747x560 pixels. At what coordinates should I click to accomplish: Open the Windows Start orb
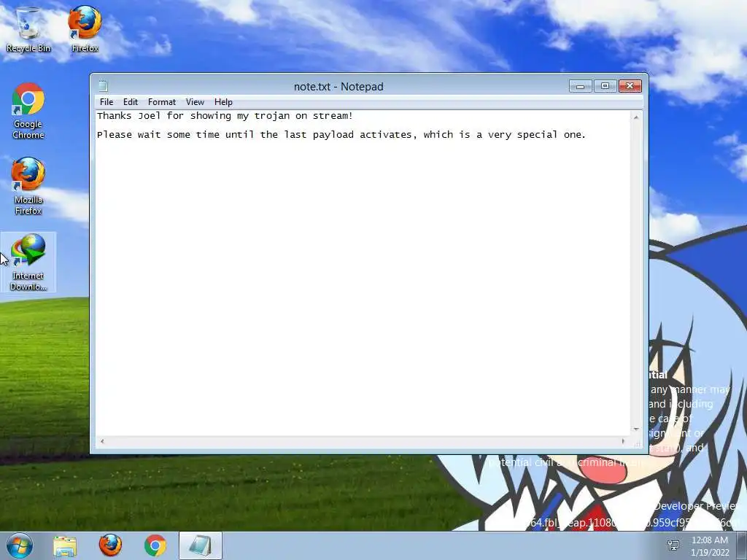pos(20,545)
